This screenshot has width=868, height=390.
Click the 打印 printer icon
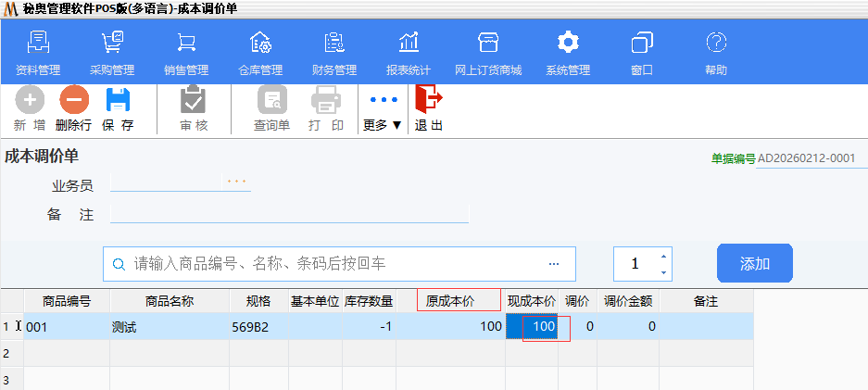point(326,101)
